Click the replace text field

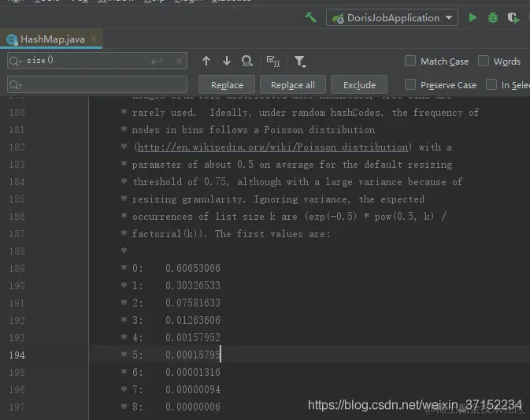pos(97,84)
